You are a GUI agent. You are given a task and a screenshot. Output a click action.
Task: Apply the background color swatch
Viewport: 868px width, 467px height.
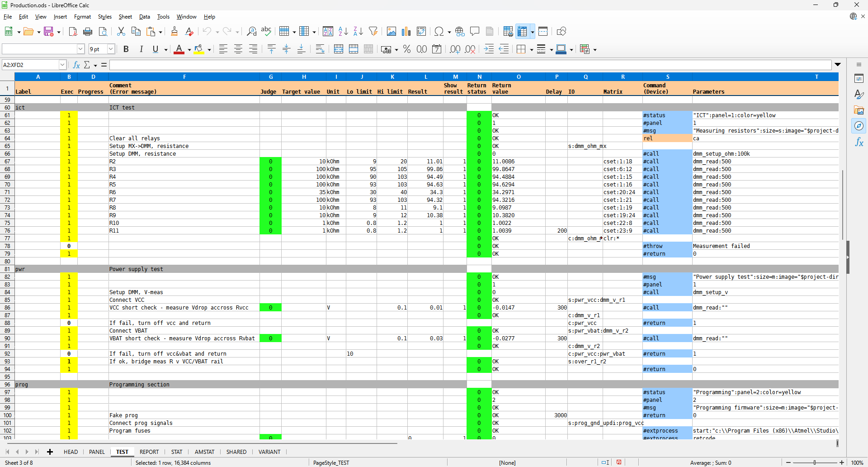tap(198, 49)
